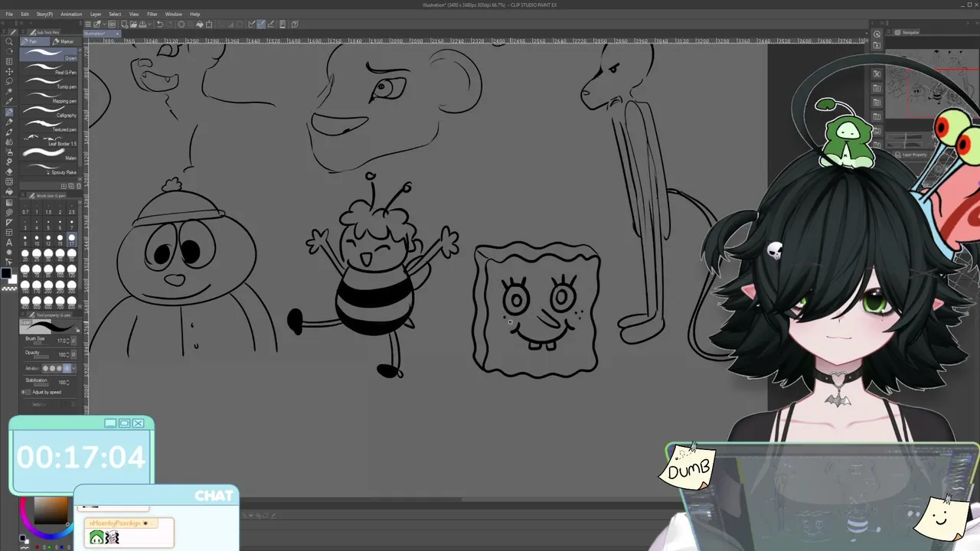Select the strongest anti-aliasing option
The width and height of the screenshot is (980, 551).
tap(67, 368)
